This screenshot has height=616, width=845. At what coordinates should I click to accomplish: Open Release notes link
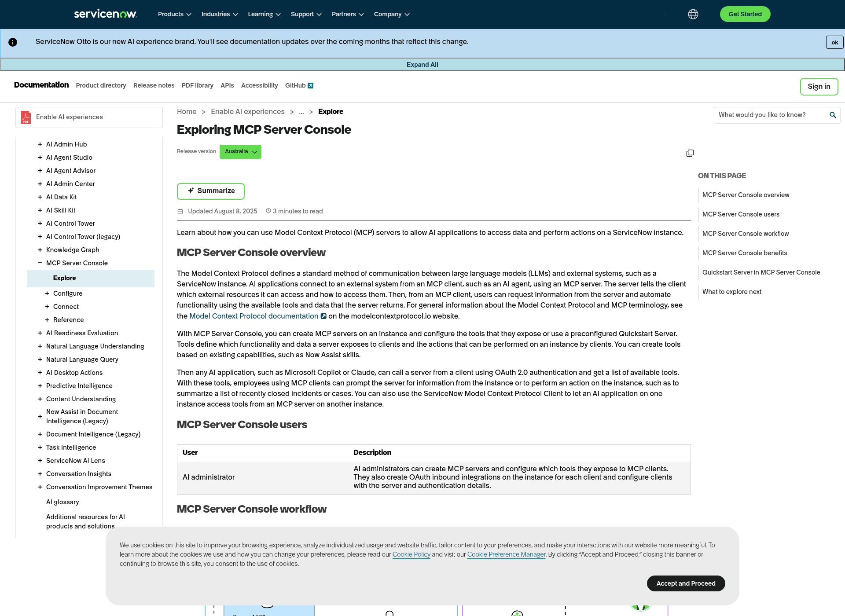pyautogui.click(x=154, y=85)
